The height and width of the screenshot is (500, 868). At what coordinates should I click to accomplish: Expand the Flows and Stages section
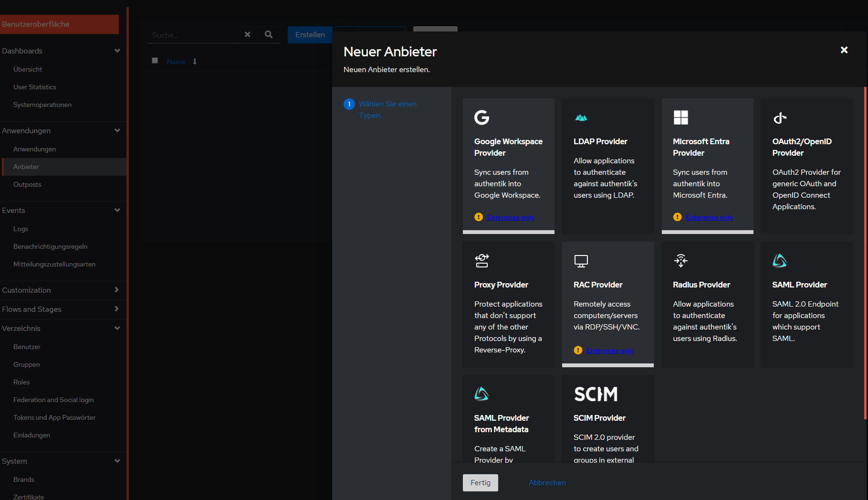(117, 309)
